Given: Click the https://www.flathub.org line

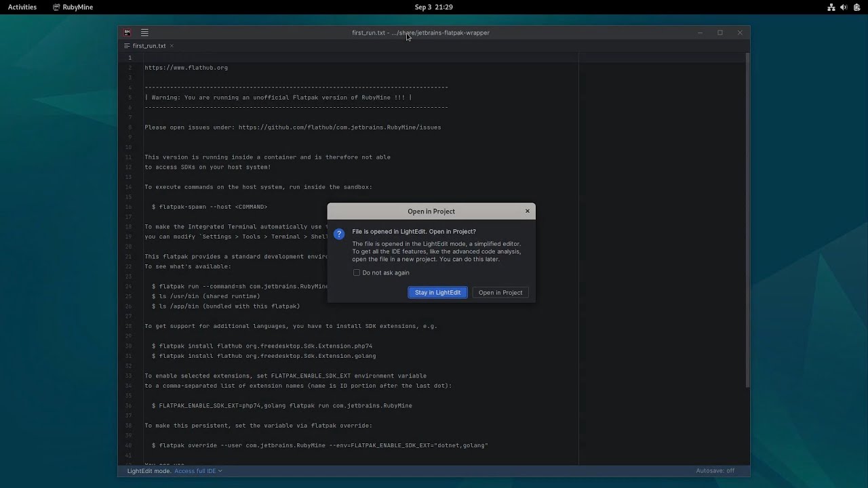Looking at the screenshot, I should coord(186,68).
